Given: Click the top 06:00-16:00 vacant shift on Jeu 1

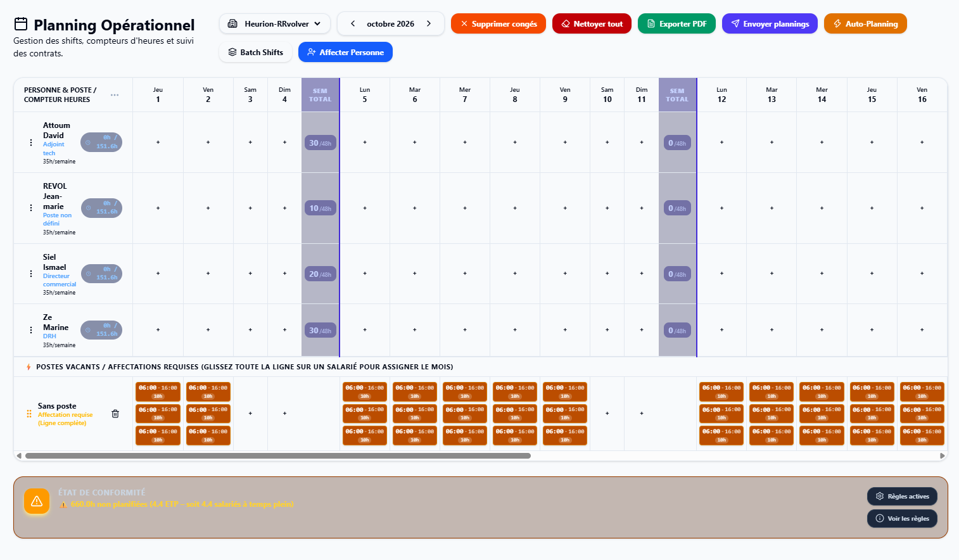Looking at the screenshot, I should point(158,391).
